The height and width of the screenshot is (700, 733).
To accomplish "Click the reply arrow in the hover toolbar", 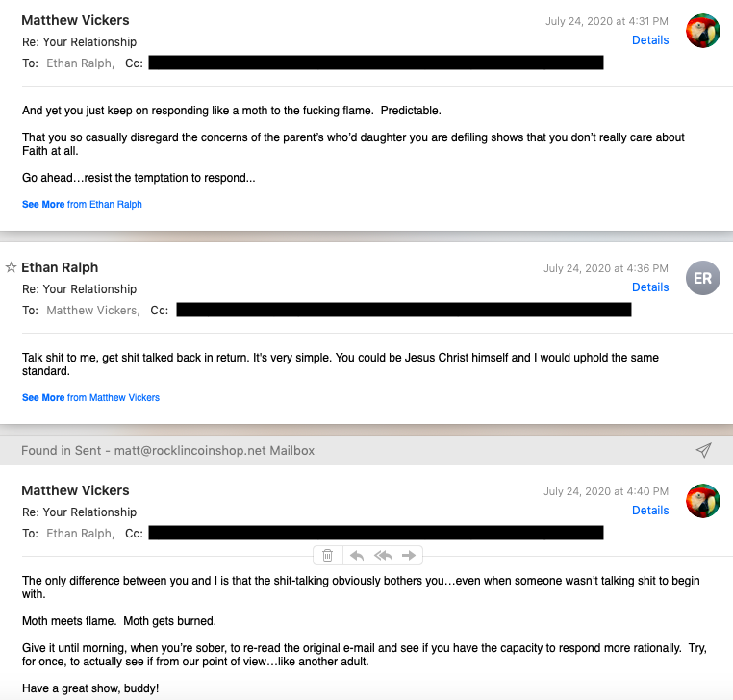I will coord(357,555).
